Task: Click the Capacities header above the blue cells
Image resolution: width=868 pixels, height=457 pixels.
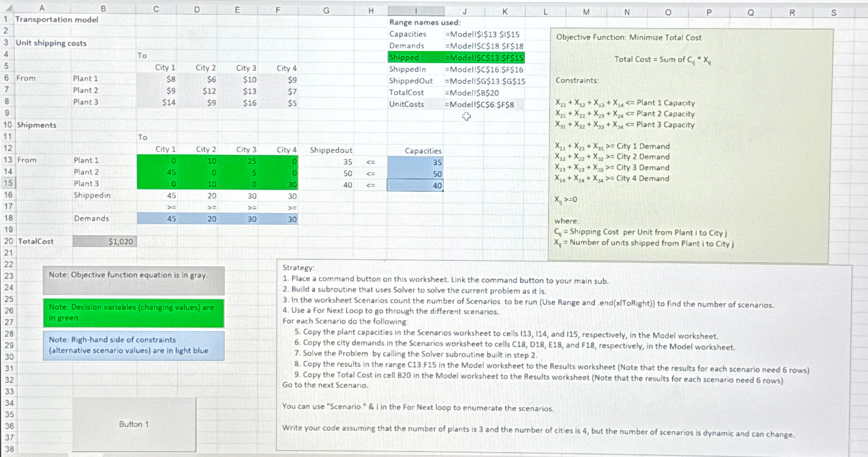Action: [423, 151]
